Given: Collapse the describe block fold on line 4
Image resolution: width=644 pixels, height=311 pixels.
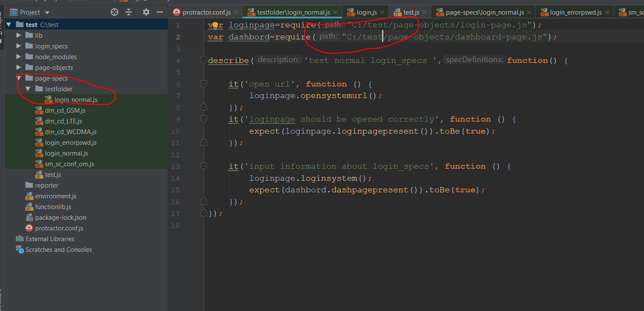Looking at the screenshot, I should coord(203,60).
